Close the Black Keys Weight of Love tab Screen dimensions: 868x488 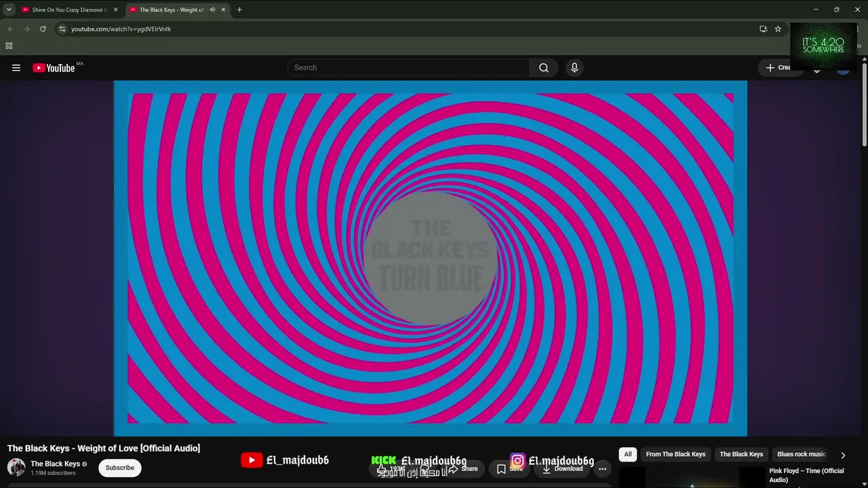(x=223, y=9)
